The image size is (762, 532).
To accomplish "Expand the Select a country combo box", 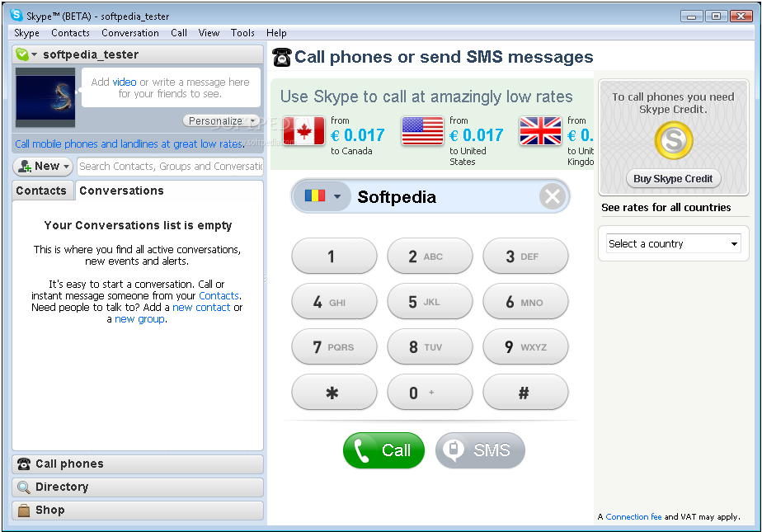I will (x=673, y=243).
